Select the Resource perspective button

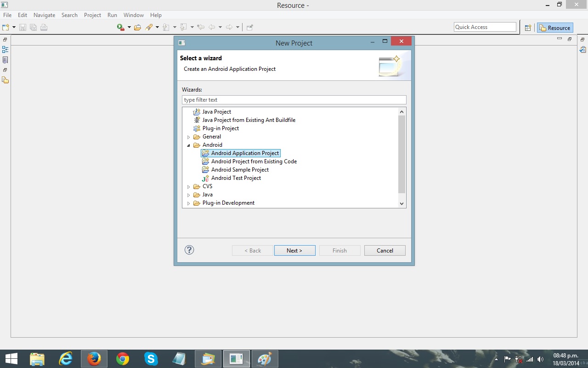[555, 28]
